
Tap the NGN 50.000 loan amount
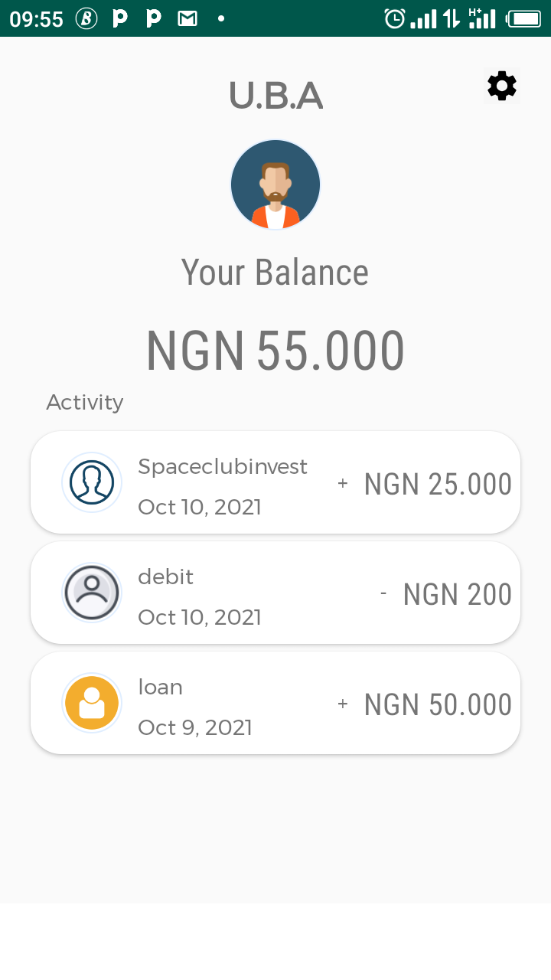click(x=437, y=704)
